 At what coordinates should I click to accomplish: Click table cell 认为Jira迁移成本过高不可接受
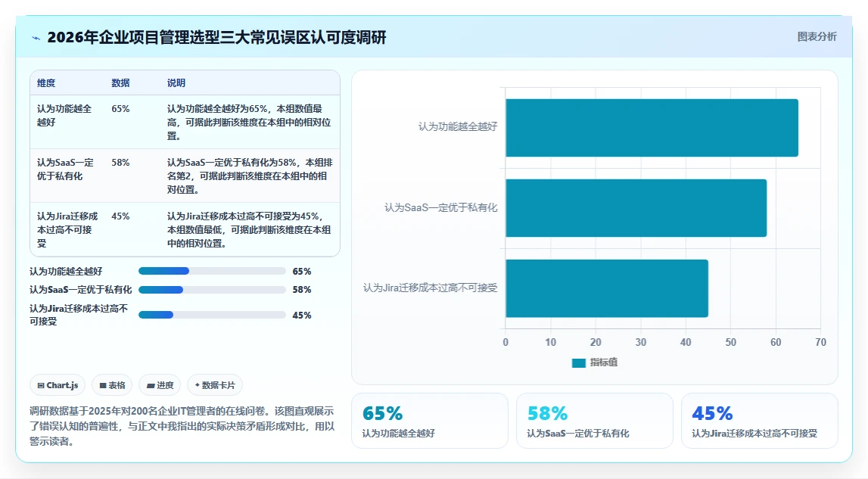pyautogui.click(x=67, y=229)
